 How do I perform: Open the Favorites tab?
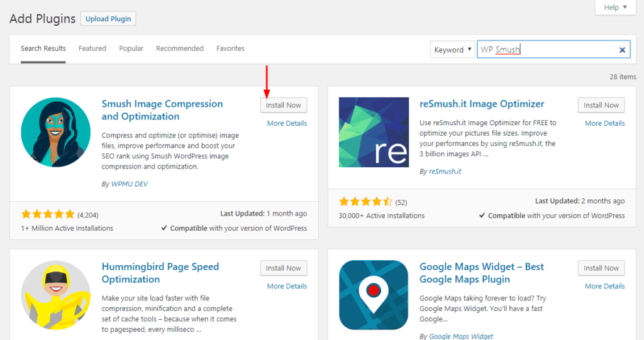point(230,48)
